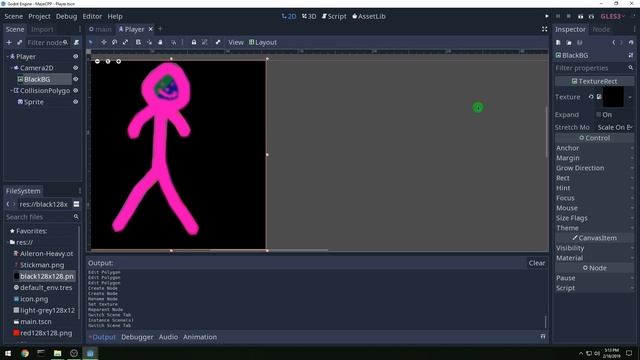The height and width of the screenshot is (360, 640).
Task: Open the AssetLib workspace
Action: click(369, 16)
